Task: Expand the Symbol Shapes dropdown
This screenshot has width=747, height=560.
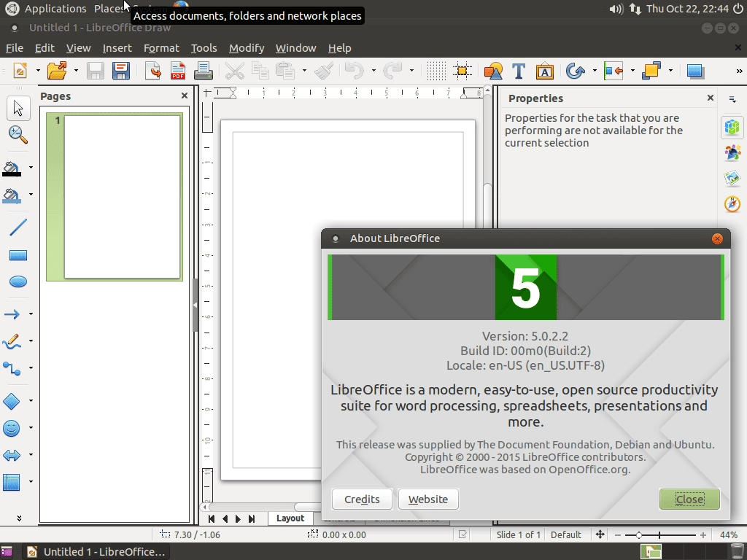Action: (31, 427)
